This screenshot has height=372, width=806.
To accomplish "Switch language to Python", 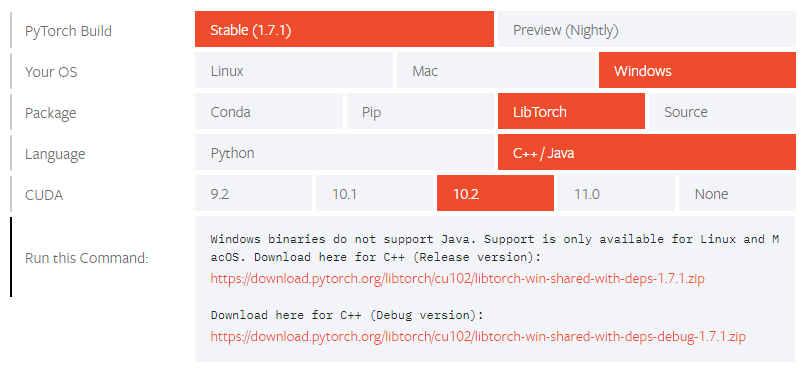I will click(x=344, y=153).
